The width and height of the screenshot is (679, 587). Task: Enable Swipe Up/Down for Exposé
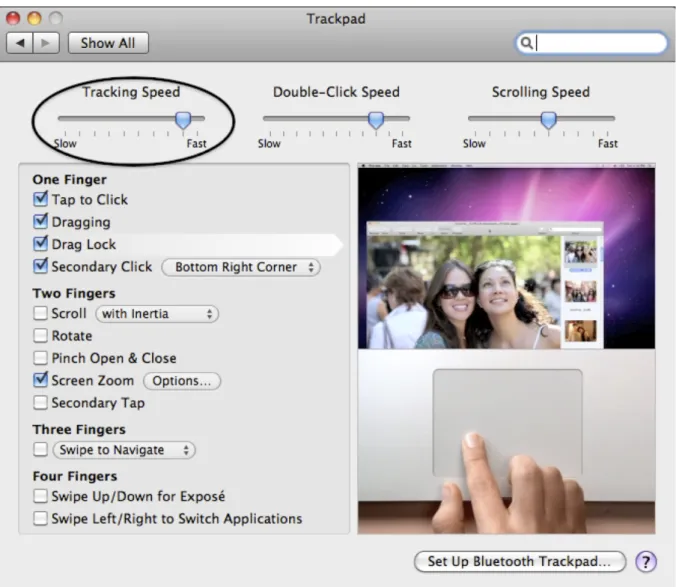(40, 496)
